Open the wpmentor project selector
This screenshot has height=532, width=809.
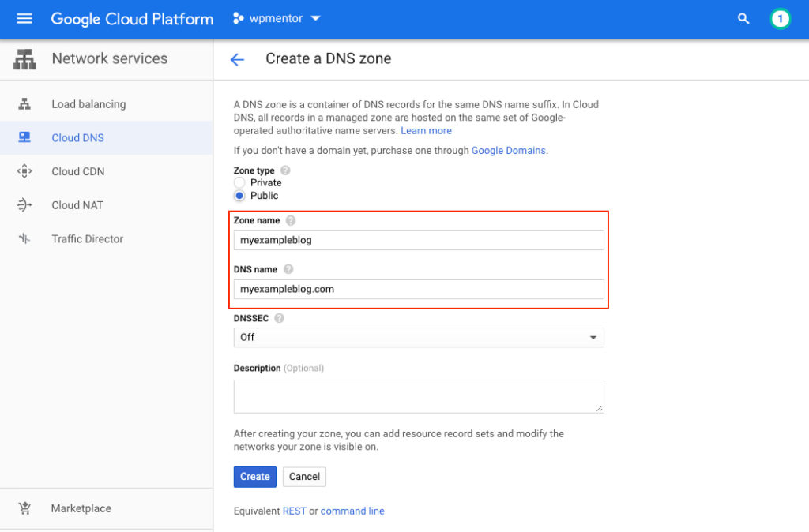[277, 18]
